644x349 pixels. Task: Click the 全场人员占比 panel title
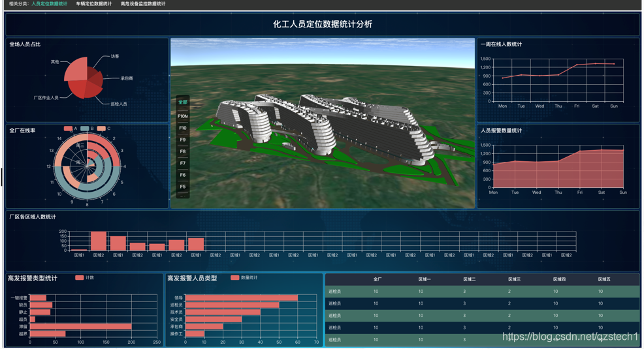[x=25, y=44]
